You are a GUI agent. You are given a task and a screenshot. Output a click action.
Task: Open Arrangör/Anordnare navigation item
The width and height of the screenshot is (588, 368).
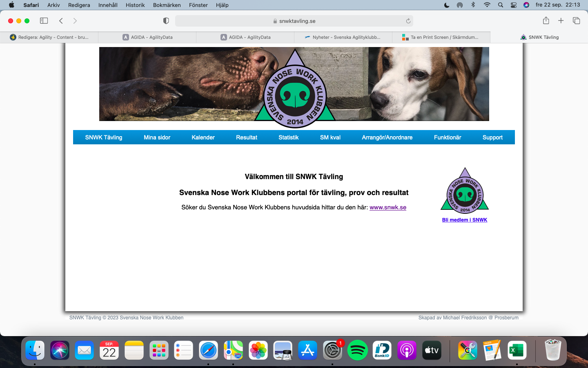click(387, 137)
